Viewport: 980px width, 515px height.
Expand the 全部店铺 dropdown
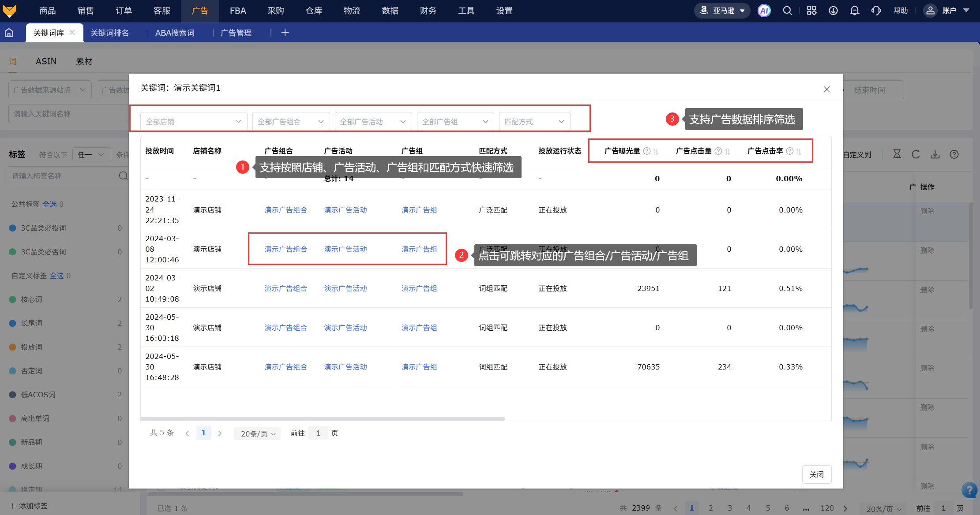(x=193, y=121)
